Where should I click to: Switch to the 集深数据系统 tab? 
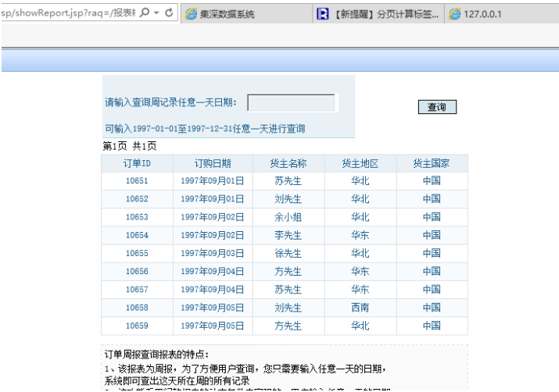tap(227, 14)
